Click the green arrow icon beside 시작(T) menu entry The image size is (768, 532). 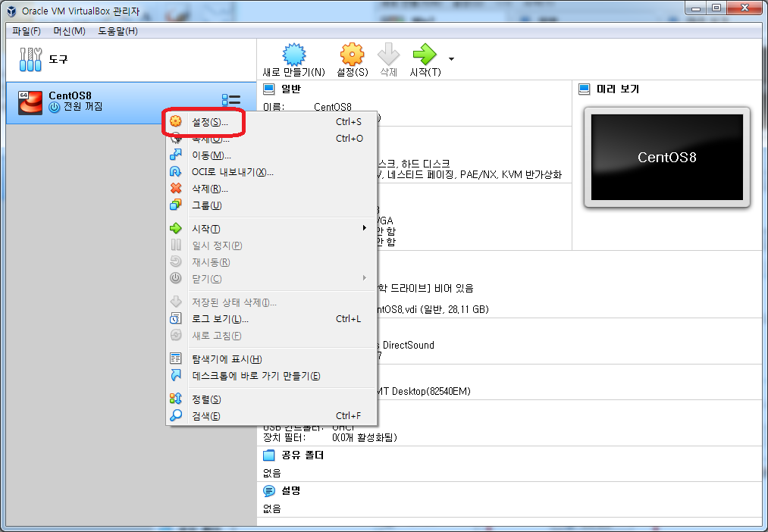tap(176, 228)
